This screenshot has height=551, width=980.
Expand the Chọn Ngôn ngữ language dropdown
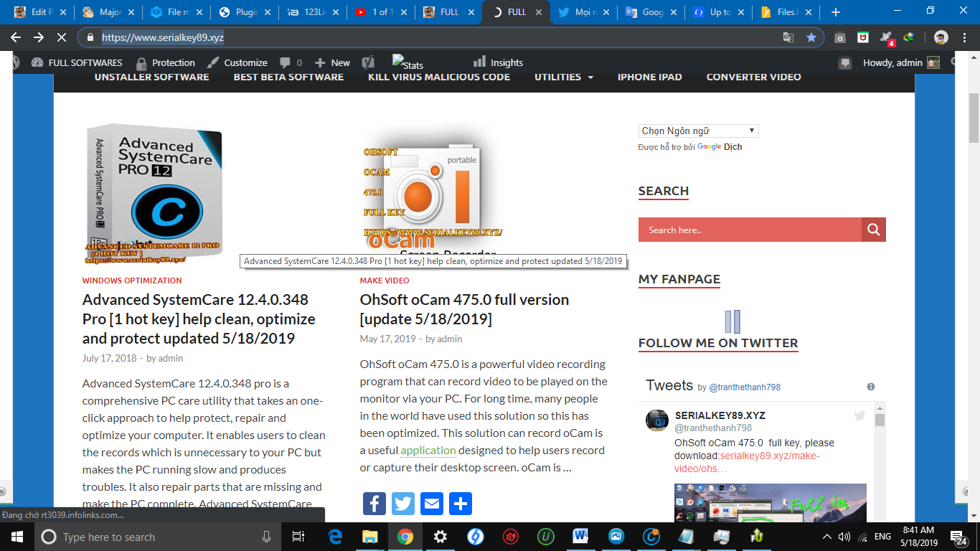(x=698, y=131)
